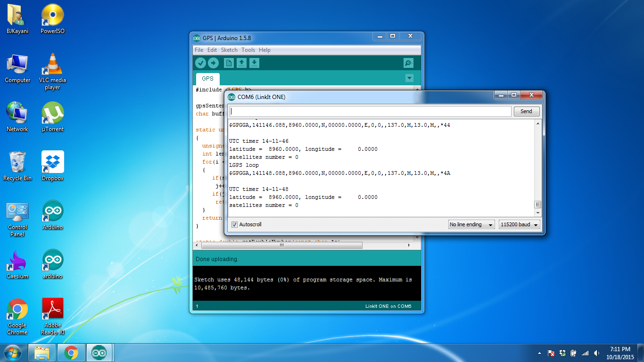Click the 'Done uploading.' status text

(x=217, y=259)
